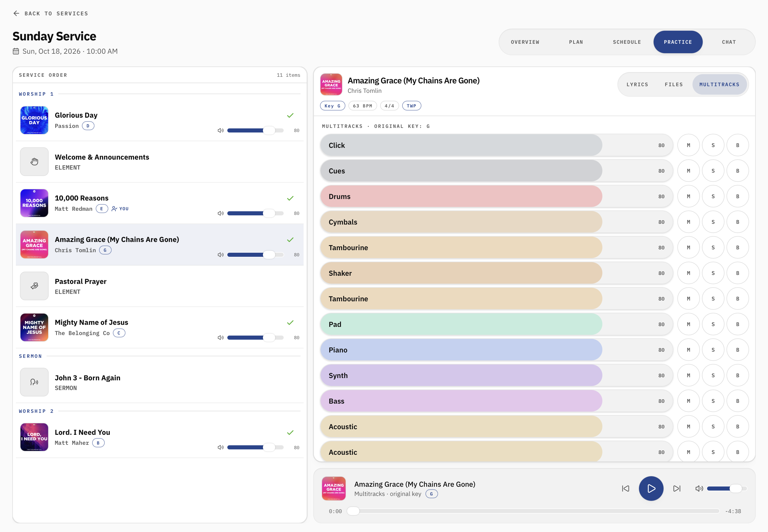Click the back arrow to services
This screenshot has height=532, width=768.
point(16,13)
